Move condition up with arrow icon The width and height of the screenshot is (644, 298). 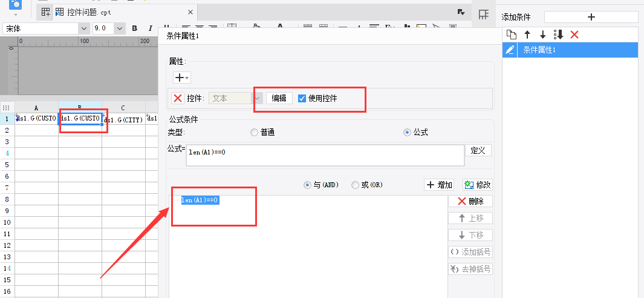(x=527, y=35)
